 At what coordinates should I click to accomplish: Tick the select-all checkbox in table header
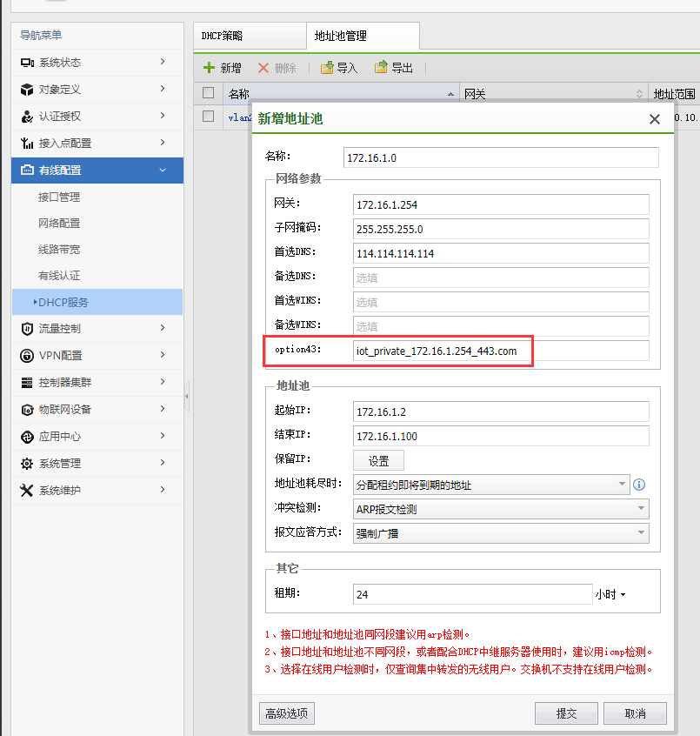click(x=209, y=93)
